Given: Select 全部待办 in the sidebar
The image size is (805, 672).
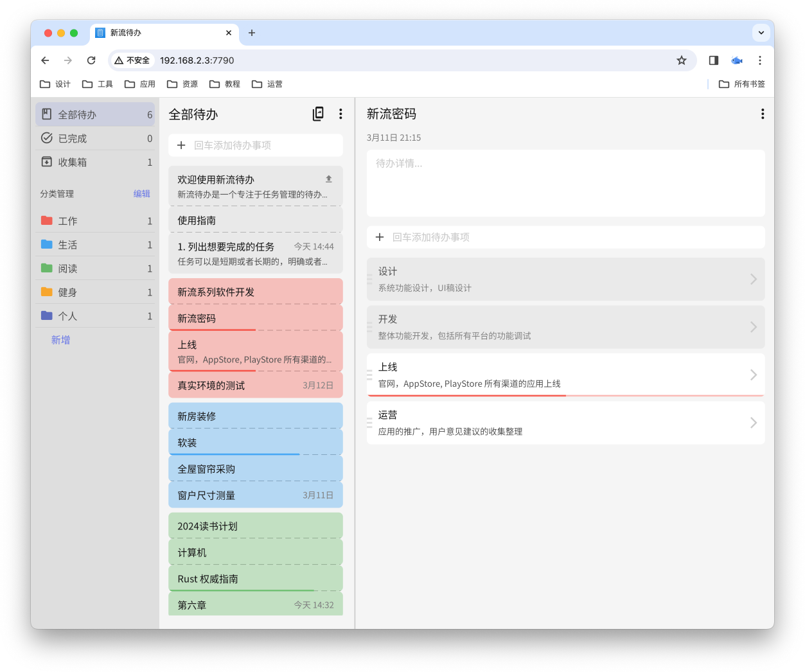Looking at the screenshot, I should (x=95, y=114).
